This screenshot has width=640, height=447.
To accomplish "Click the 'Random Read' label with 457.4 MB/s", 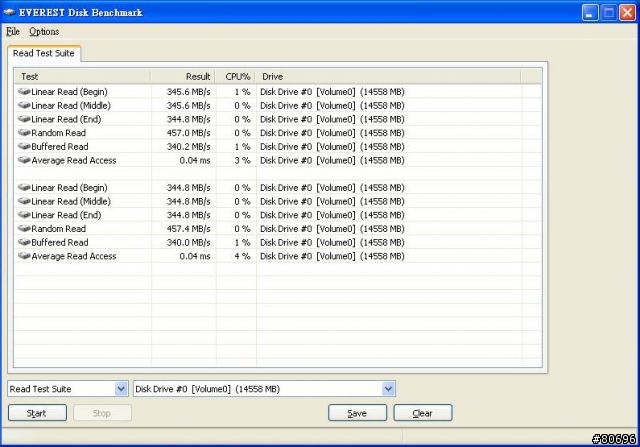I will (x=58, y=229).
